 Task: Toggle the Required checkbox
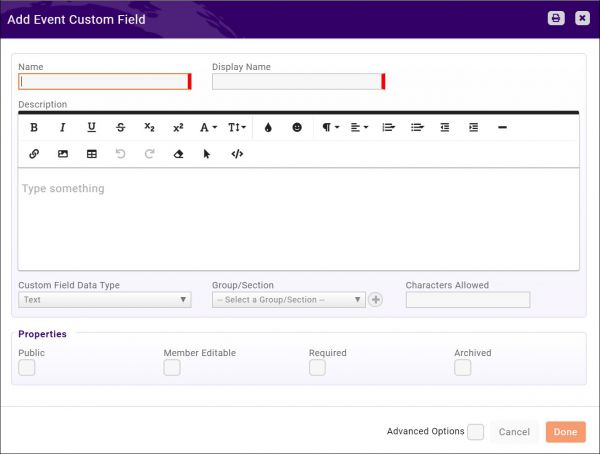coord(317,368)
